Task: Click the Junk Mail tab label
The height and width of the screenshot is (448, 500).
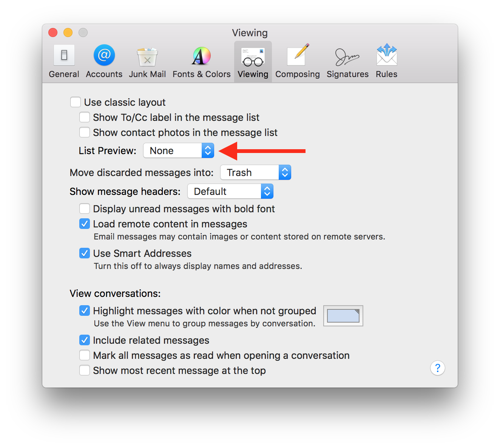Action: (147, 74)
